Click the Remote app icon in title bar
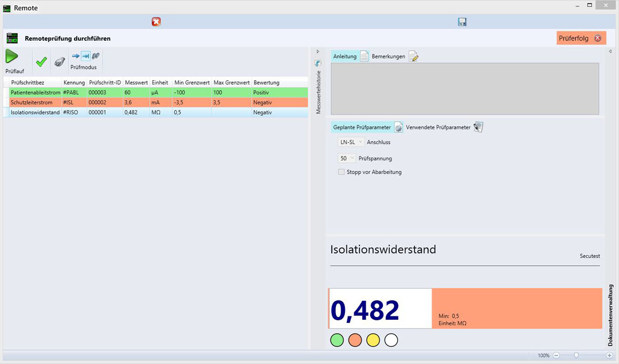619x364 pixels. pos(7,8)
